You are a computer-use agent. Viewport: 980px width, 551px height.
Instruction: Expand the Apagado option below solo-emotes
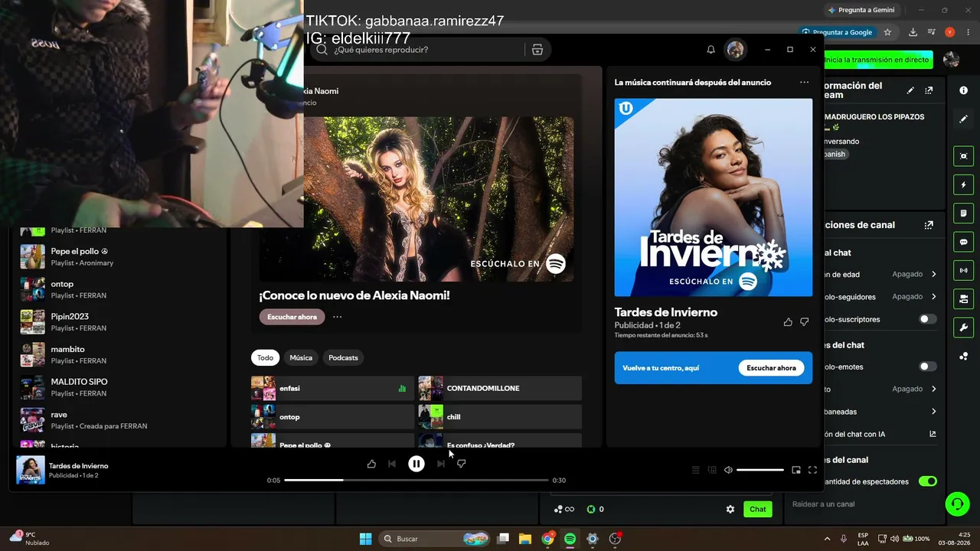pos(914,389)
